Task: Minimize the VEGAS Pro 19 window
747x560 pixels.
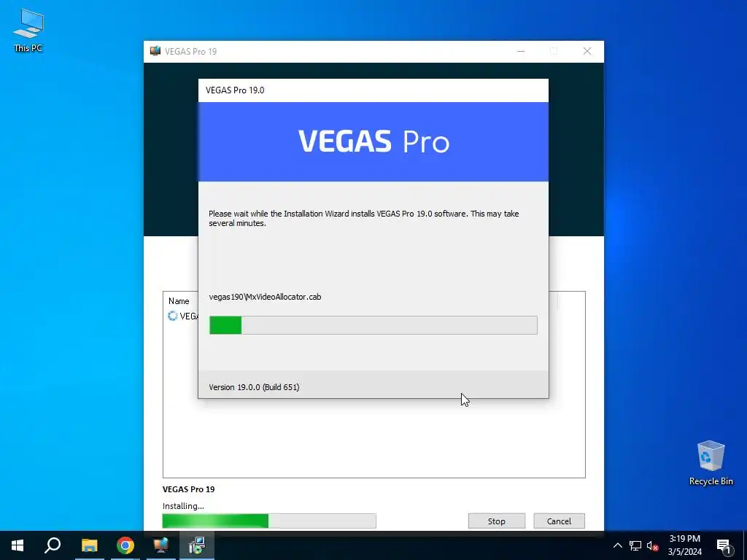Action: click(x=521, y=51)
